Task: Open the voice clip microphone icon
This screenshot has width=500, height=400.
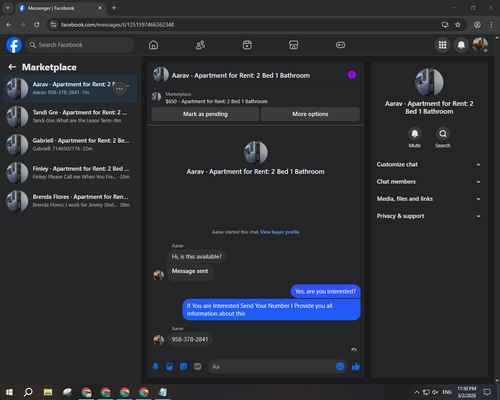Action: click(x=155, y=367)
